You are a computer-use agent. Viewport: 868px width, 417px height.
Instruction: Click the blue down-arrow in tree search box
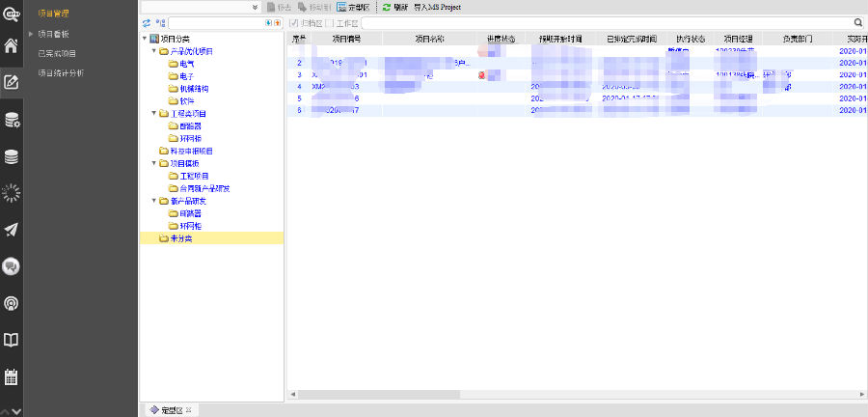pos(269,23)
